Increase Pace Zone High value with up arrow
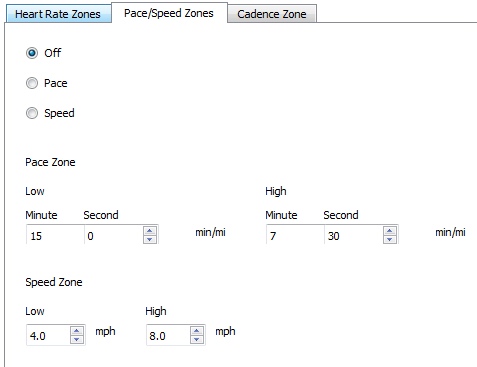Image resolution: width=477 pixels, height=367 pixels. point(390,231)
